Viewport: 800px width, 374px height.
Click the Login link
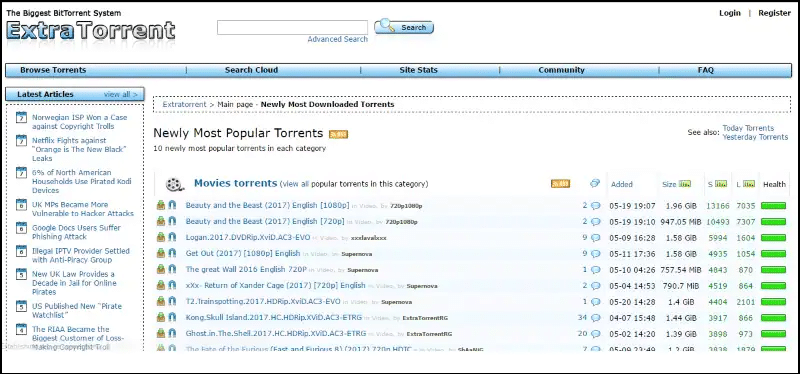730,13
